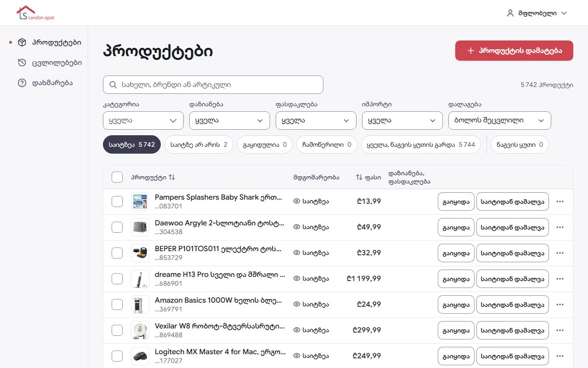Sort by ფასი column arrows
The width and height of the screenshot is (588, 368).
[x=359, y=177]
